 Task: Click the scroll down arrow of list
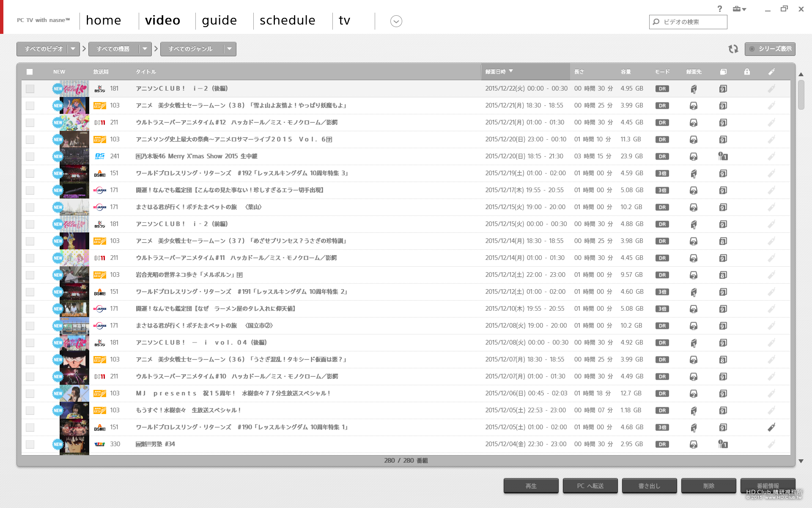tap(801, 461)
